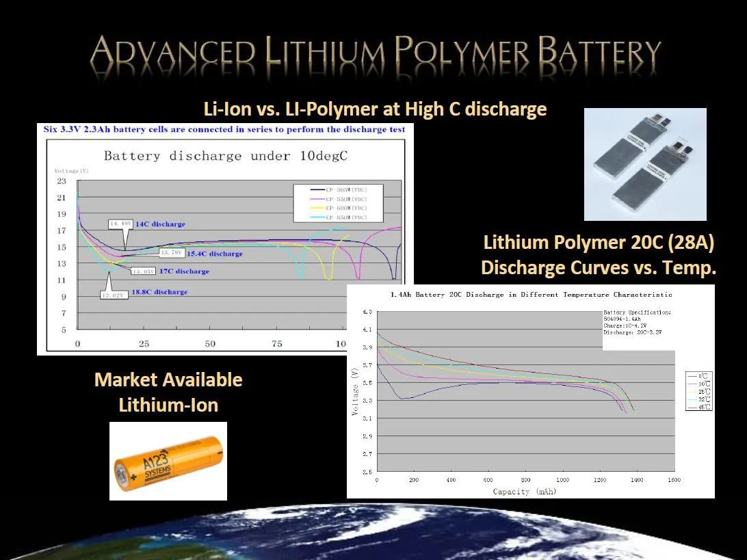Click the 75 tick on left chart horizontal axis
This screenshot has width=747, height=560.
(x=277, y=344)
